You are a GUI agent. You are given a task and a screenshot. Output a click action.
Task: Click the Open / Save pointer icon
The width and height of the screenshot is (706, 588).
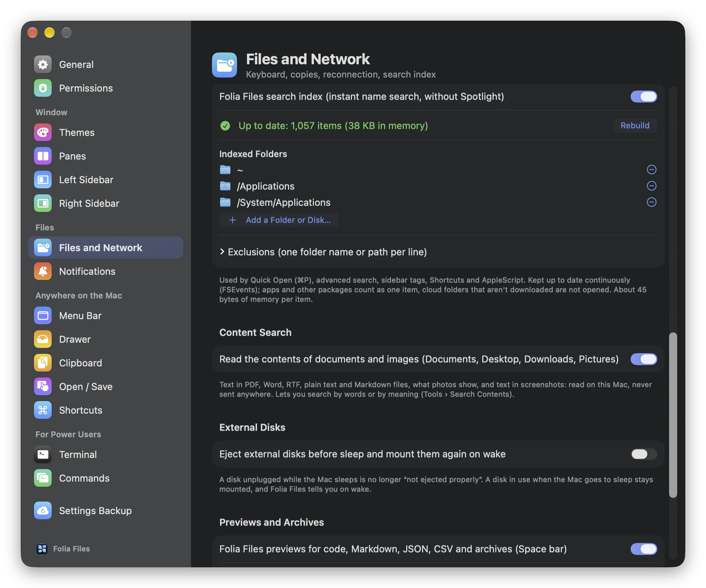pos(43,387)
